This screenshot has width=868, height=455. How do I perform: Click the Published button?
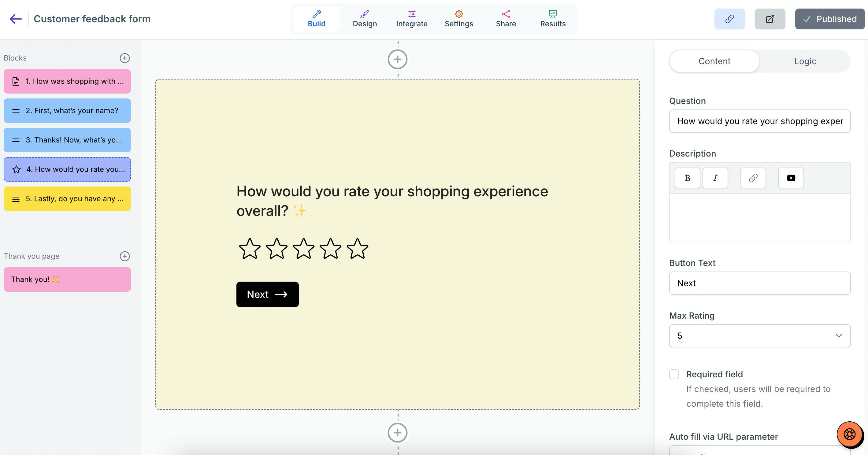pos(829,19)
